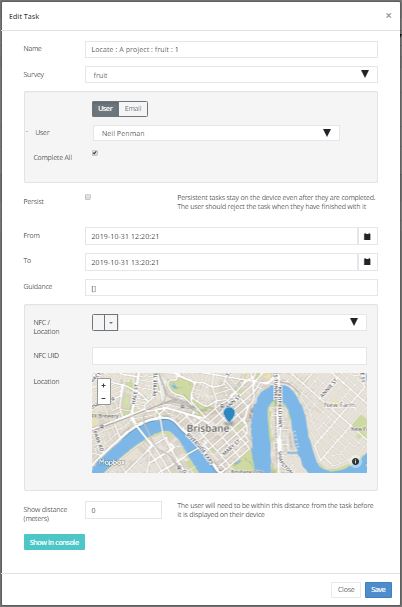Enable the Persist checkbox

click(88, 197)
